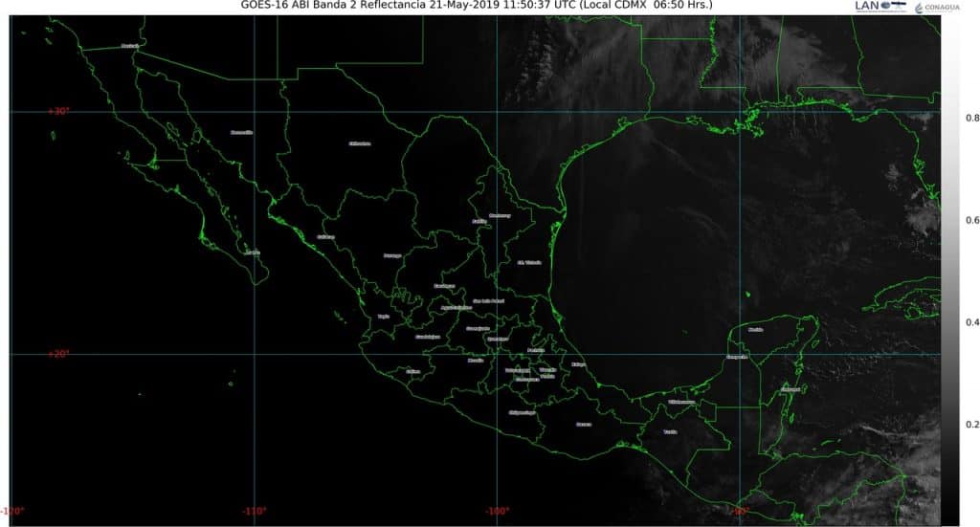
Task: Click the +20° latitude label
Action: (x=59, y=354)
